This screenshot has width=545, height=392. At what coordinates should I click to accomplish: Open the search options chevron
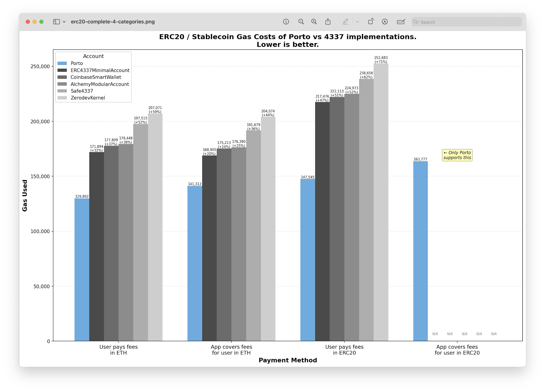(418, 22)
